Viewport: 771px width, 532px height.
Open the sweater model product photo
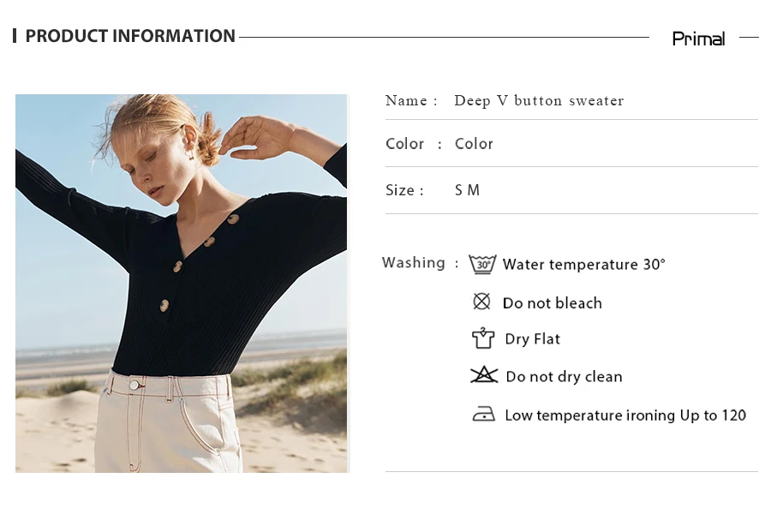181,284
